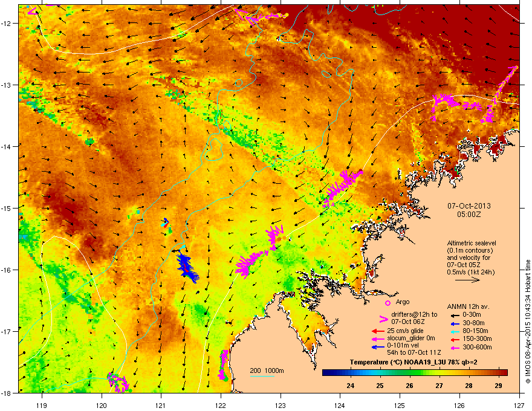This screenshot has height=411, width=532.
Task: Click the red arrow for ANMN 150-300m
Action: (455, 340)
